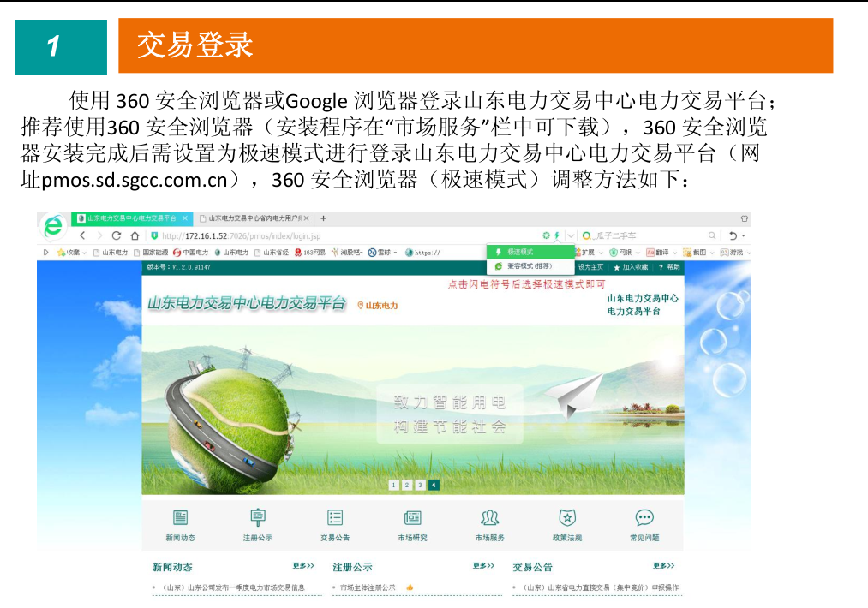This screenshot has height=608, width=868.
Task: Click the browser home icon
Action: pos(135,235)
